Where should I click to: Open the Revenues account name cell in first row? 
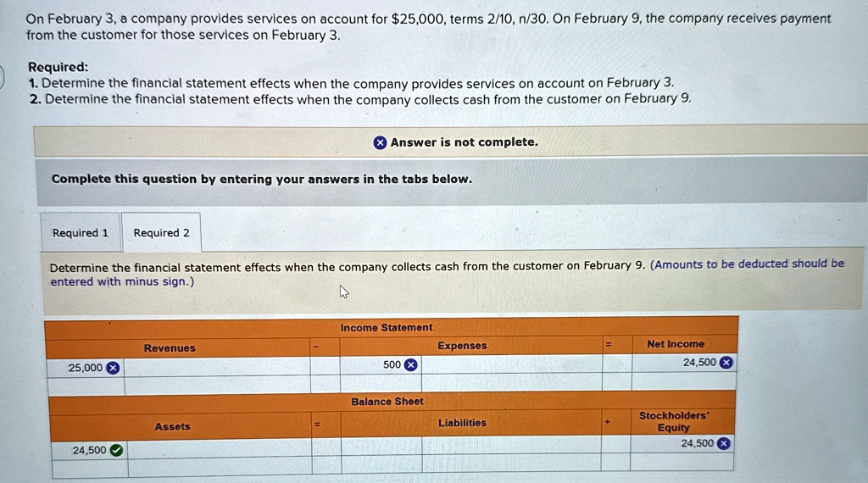pyautogui.click(x=218, y=367)
